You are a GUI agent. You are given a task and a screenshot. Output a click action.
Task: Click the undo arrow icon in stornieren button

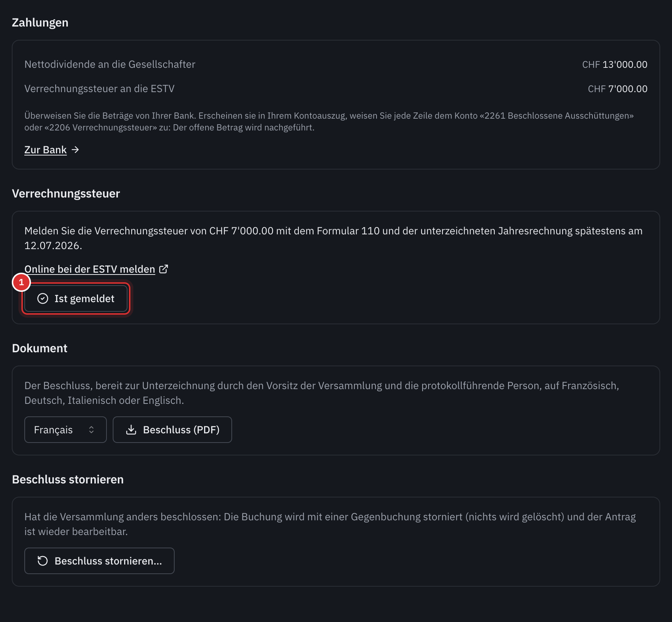(43, 561)
